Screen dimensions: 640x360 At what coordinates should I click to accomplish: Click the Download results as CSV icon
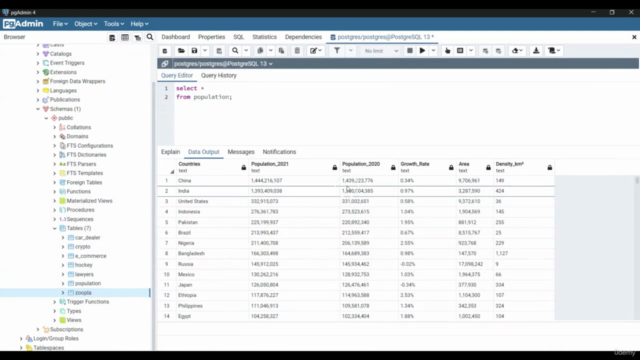536,51
